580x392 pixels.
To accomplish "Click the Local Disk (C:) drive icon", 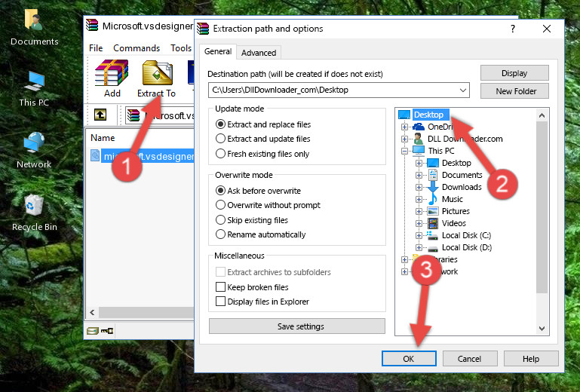I will click(433, 235).
